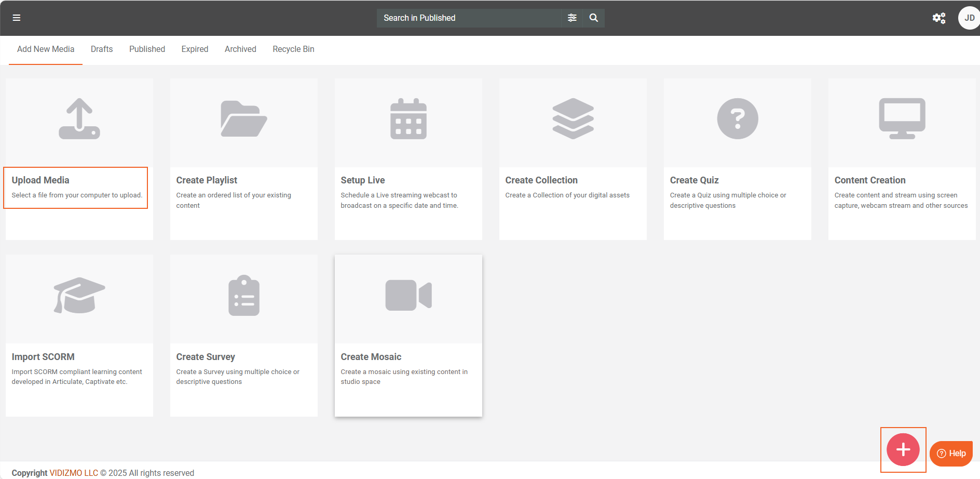
Task: Click the search filter options icon
Action: [572, 18]
